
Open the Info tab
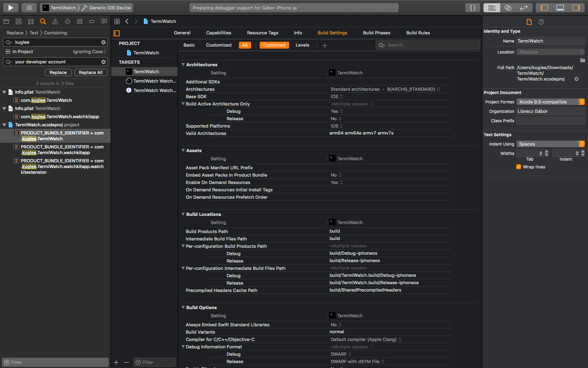coord(298,33)
